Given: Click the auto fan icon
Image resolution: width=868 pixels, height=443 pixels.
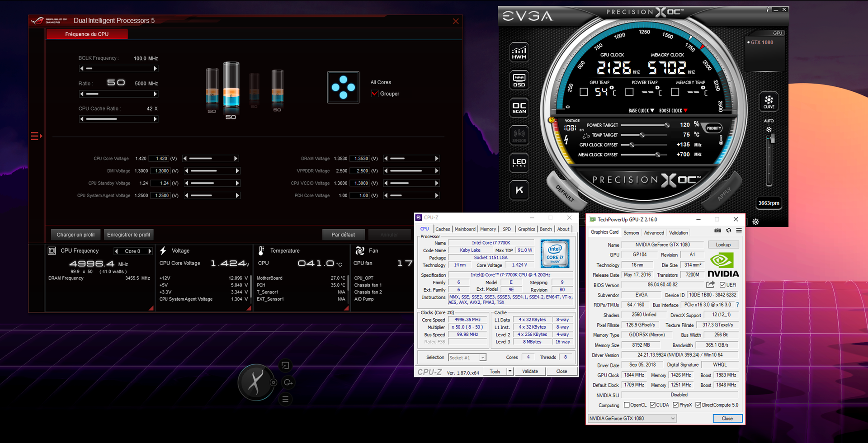Looking at the screenshot, I should [769, 129].
